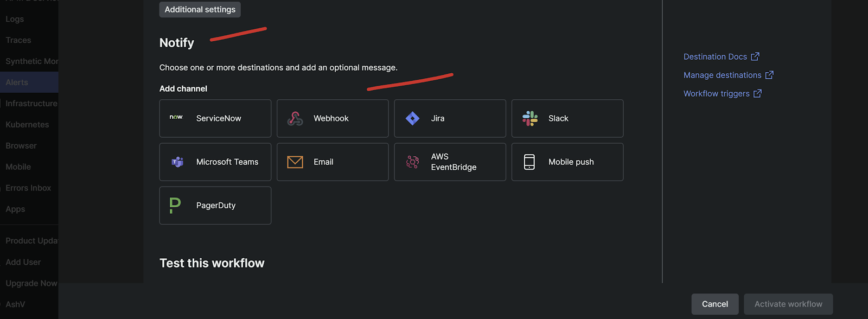Click the AWS EventBridge icon

click(x=412, y=162)
